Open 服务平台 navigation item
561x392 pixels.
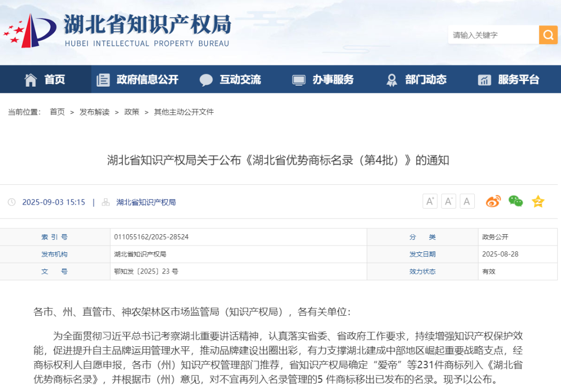509,79
